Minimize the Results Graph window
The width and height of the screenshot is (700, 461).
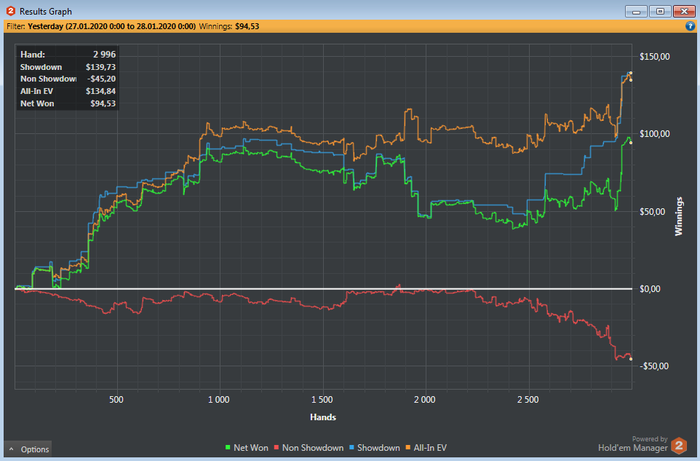[x=636, y=11]
